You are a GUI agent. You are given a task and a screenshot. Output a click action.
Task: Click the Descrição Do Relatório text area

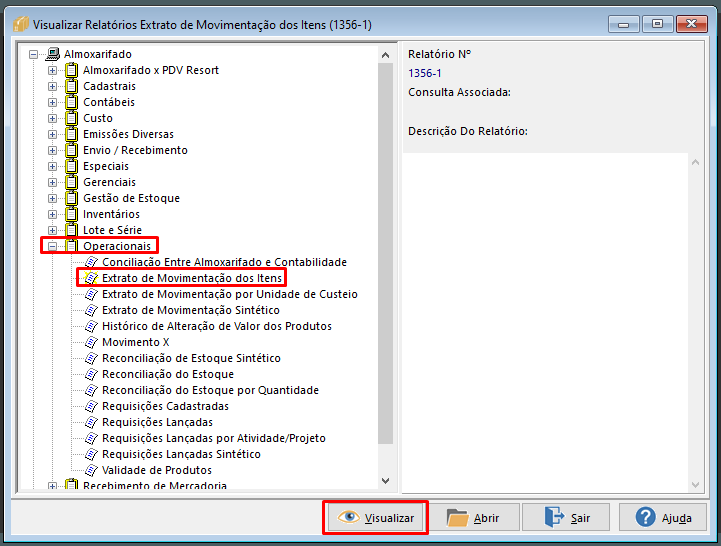coord(545,323)
